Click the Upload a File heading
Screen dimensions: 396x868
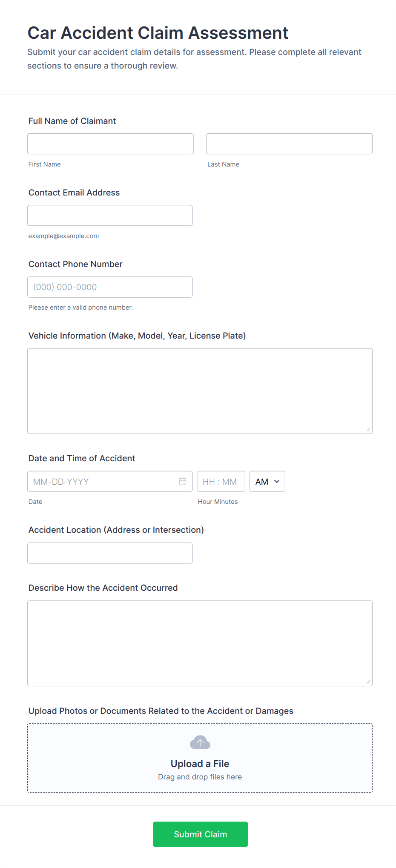pos(200,764)
